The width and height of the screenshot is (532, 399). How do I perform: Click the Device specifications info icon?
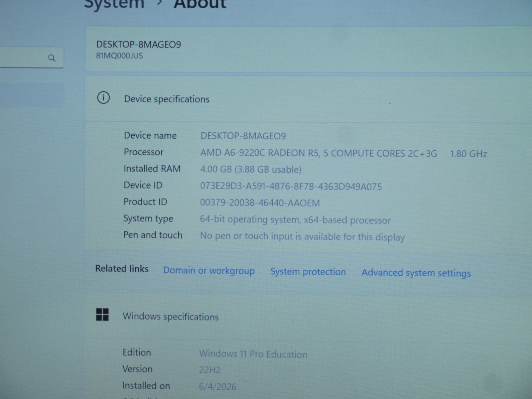(x=103, y=98)
